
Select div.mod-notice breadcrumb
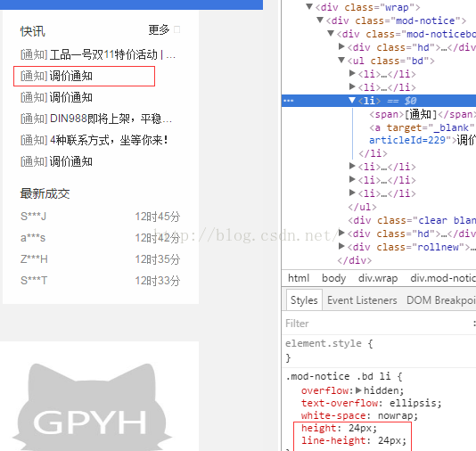tap(443, 278)
